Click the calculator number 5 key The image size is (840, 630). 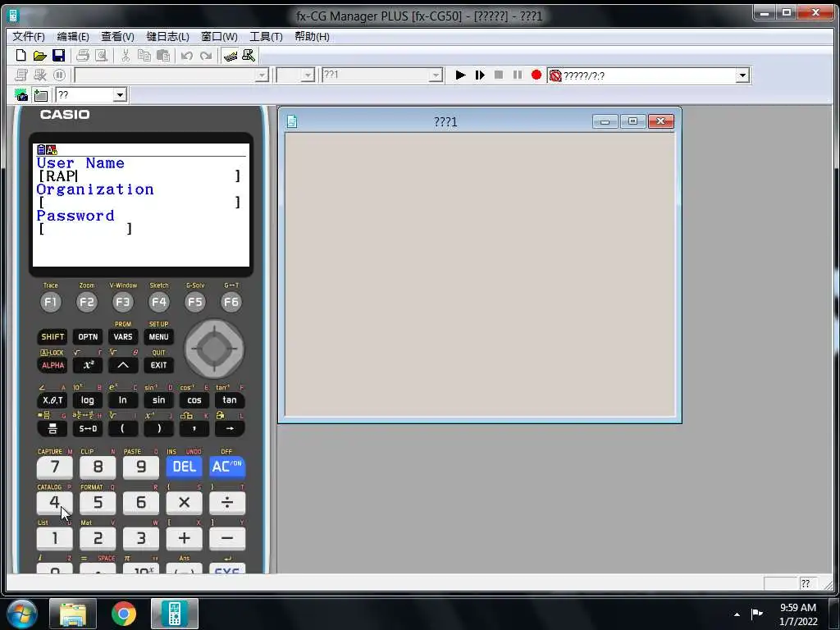98,503
